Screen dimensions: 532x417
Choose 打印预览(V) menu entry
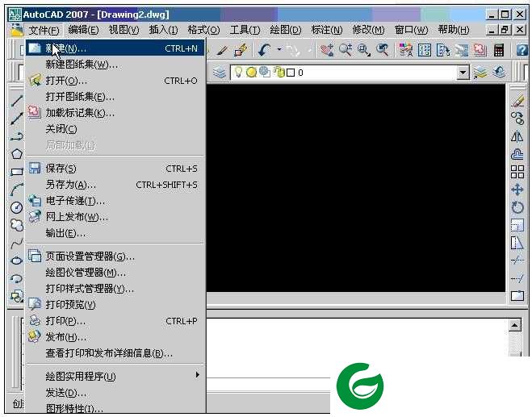pos(115,305)
